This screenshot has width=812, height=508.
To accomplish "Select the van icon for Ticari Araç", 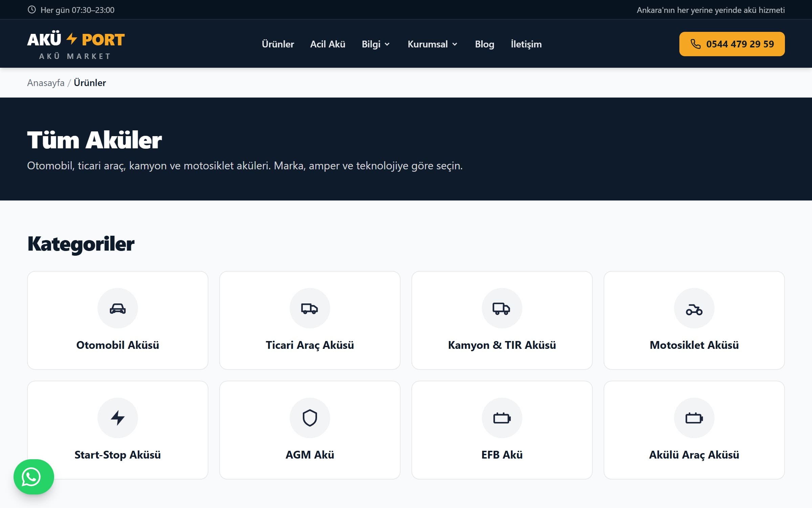I will [310, 308].
